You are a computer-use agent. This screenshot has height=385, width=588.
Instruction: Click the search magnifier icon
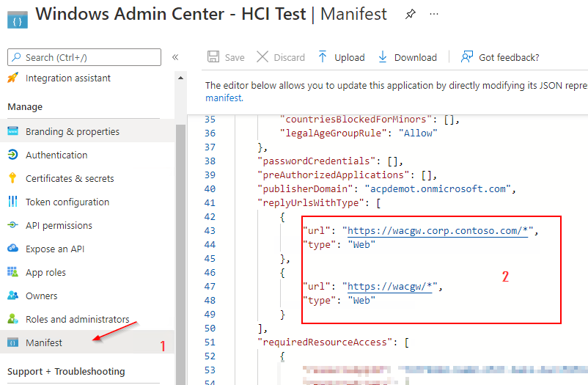pos(16,57)
